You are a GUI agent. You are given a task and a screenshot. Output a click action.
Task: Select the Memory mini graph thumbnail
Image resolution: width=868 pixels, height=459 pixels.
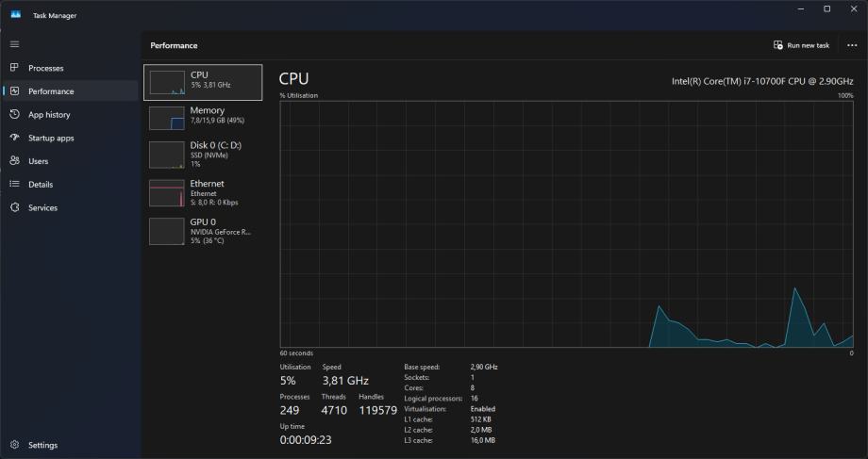[x=167, y=118]
